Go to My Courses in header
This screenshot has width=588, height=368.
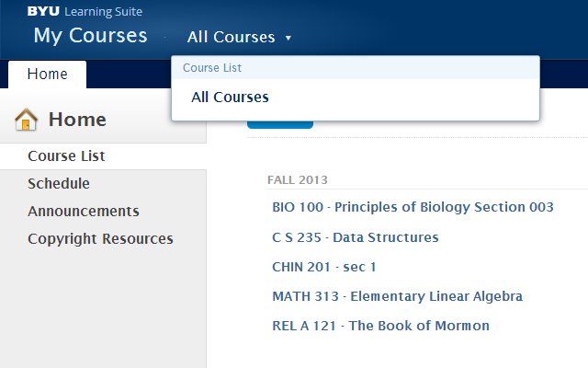[90, 36]
